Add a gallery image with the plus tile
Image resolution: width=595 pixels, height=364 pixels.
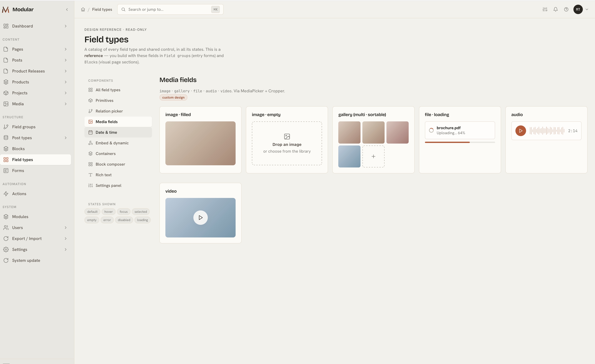click(x=373, y=156)
